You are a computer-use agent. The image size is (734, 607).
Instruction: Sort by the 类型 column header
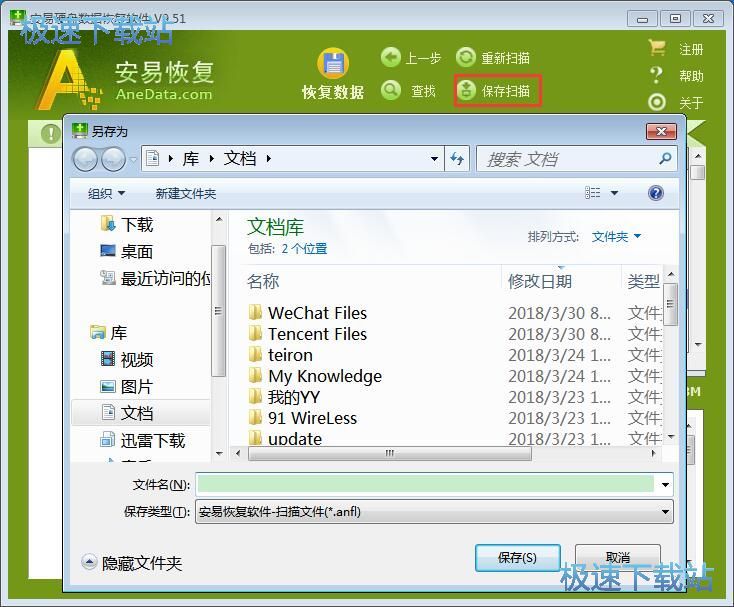coord(644,281)
